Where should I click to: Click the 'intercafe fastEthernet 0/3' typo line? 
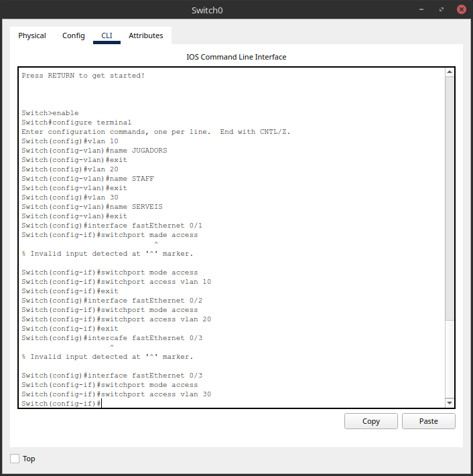(112, 338)
